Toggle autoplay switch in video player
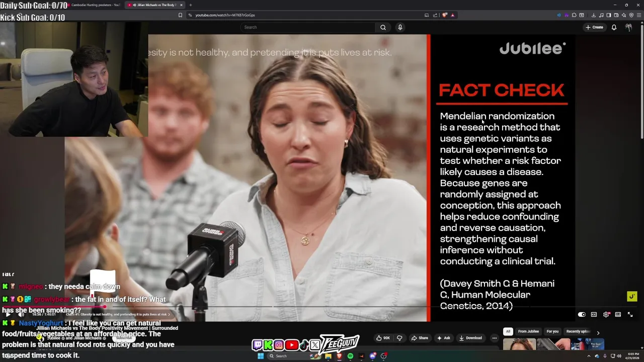 point(582,315)
